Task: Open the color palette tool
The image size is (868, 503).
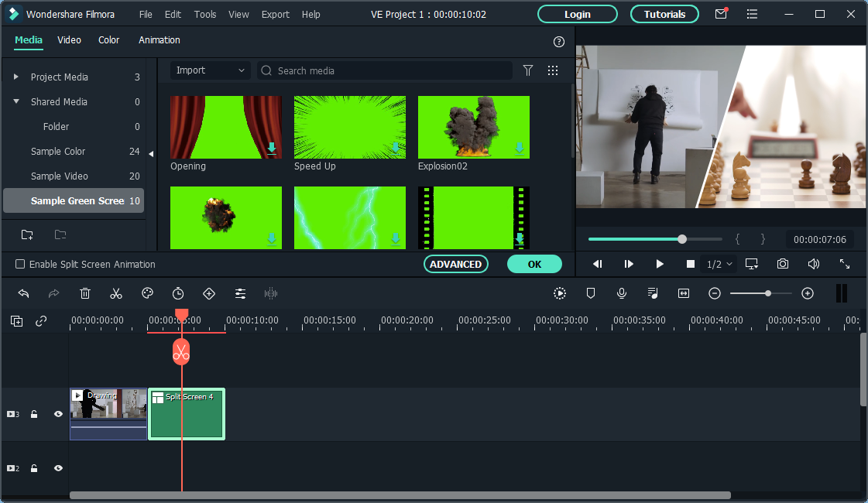Action: tap(147, 293)
